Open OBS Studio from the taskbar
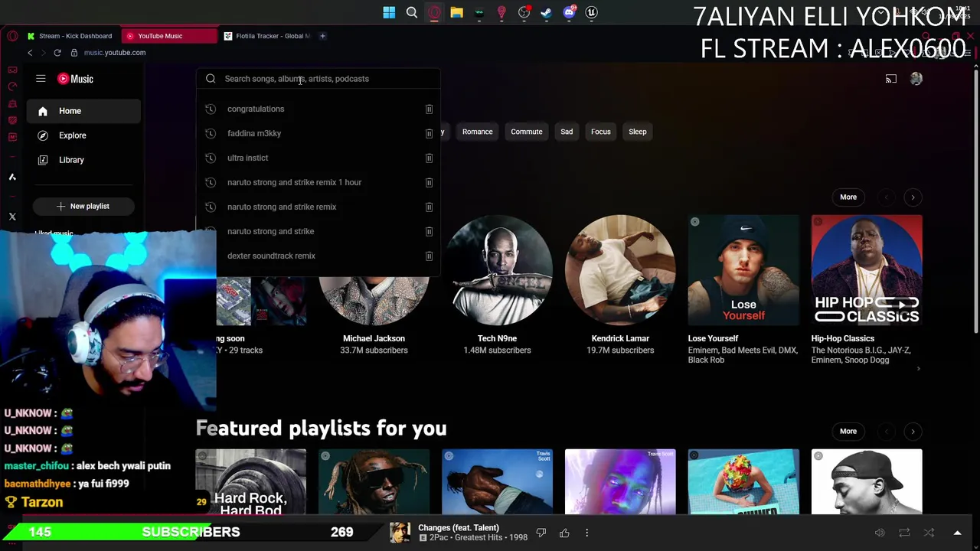Viewport: 980px width, 551px height. pyautogui.click(x=524, y=12)
